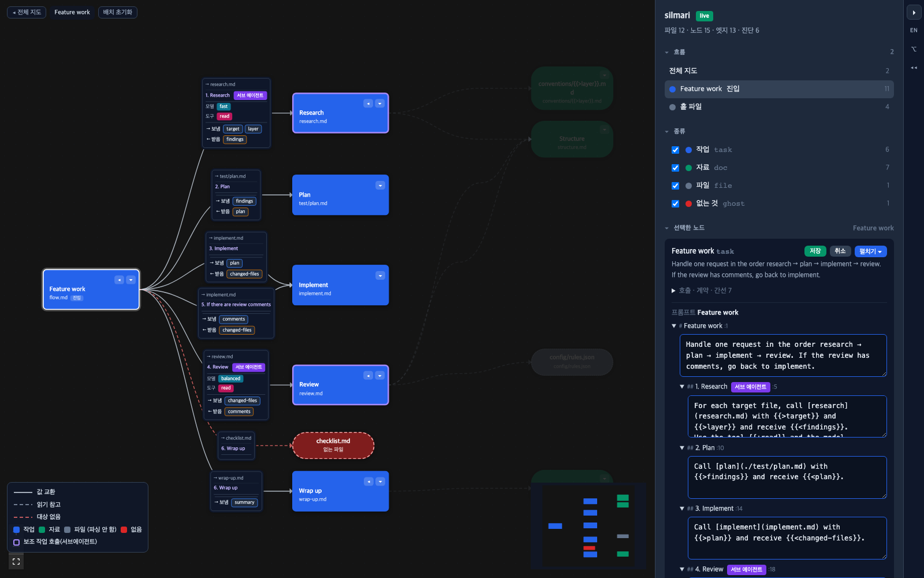Select the 홀 파일 flow entry
This screenshot has height=578, width=924.
pos(779,107)
